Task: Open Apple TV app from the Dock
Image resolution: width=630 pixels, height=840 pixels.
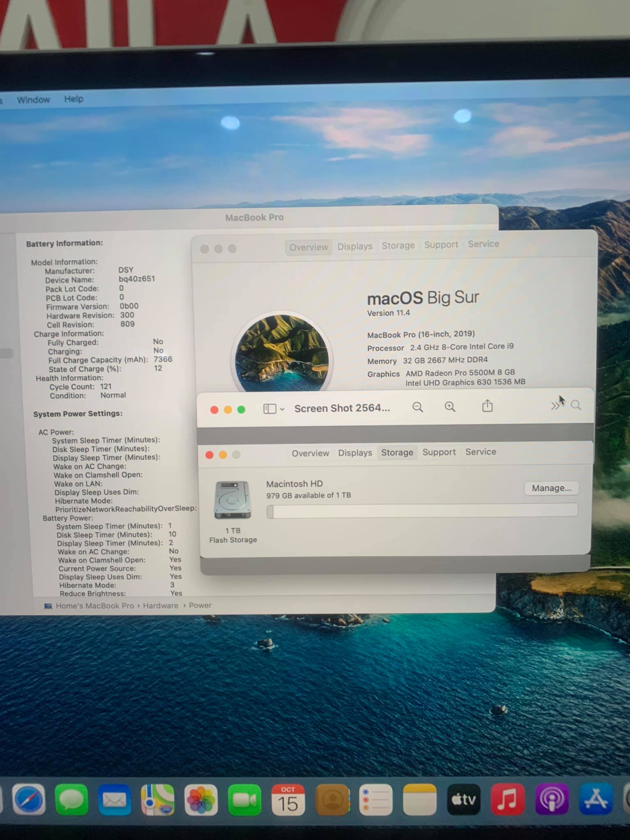Action: tap(463, 800)
